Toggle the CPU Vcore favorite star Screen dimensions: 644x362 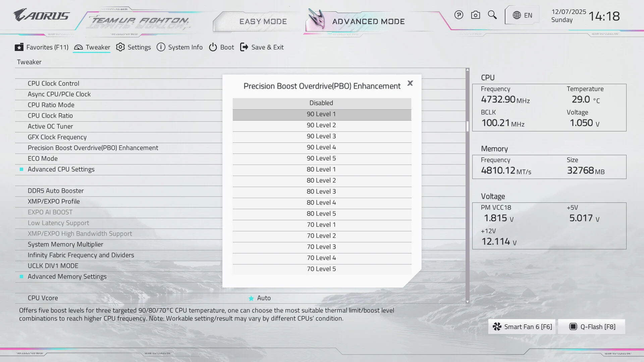click(x=251, y=298)
